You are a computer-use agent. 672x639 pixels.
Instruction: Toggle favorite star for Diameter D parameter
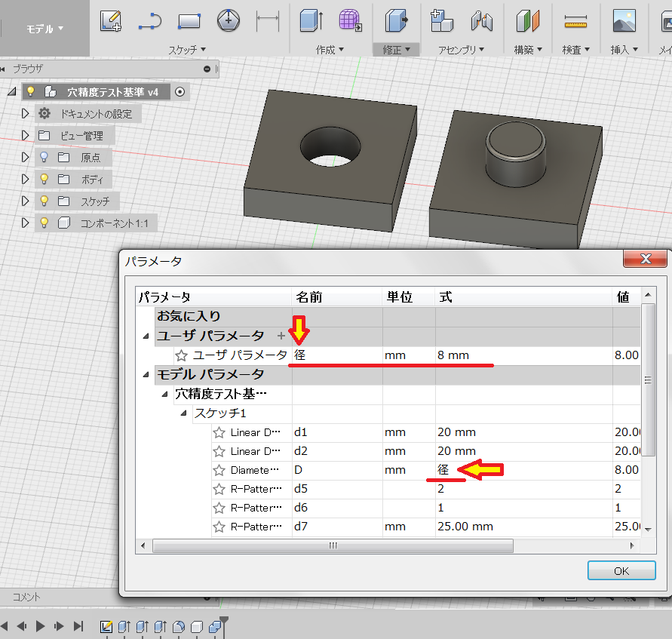[x=219, y=470]
